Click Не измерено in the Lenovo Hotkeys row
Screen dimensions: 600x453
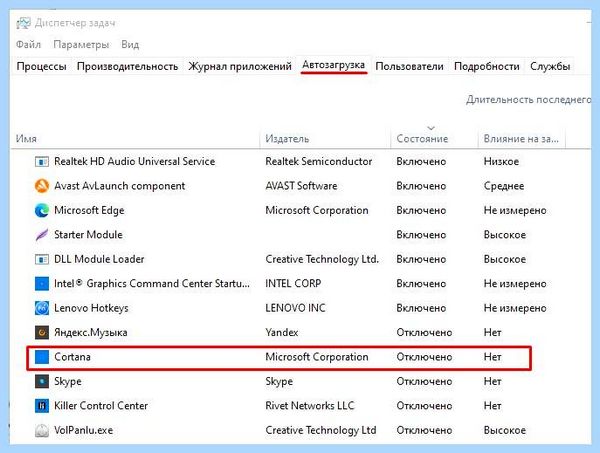[515, 308]
